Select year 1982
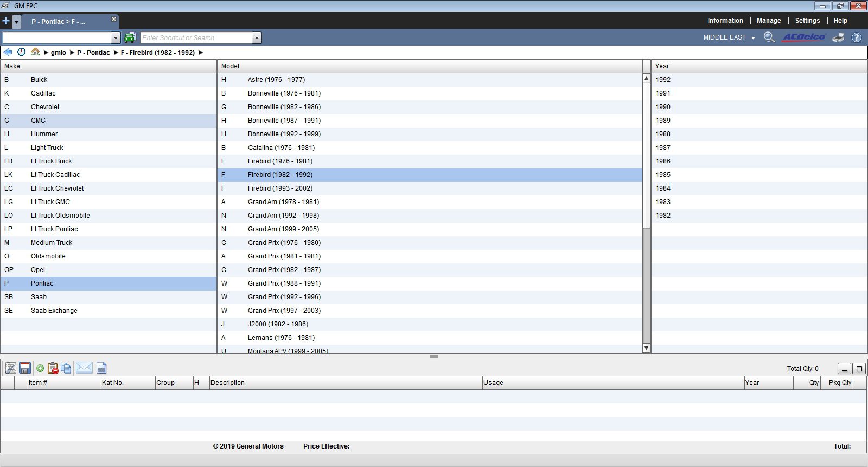 pyautogui.click(x=759, y=216)
